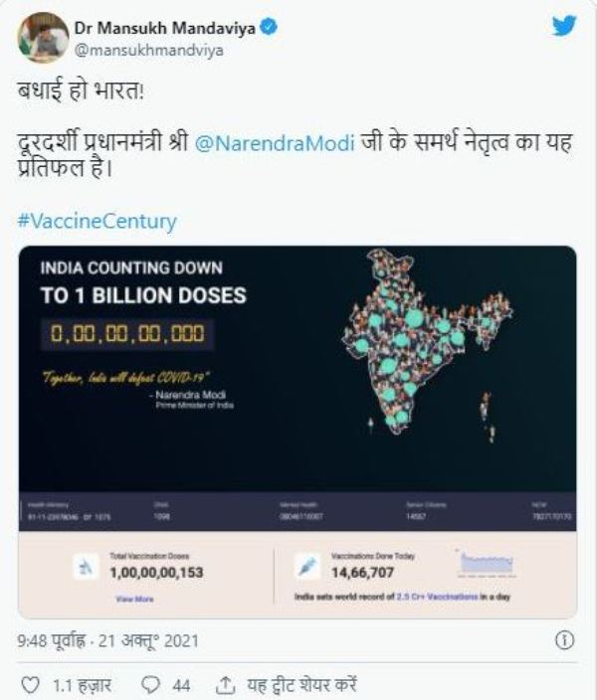Click the Total Vaccination Doses syringe icon
This screenshot has width=597, height=700.
[x=87, y=567]
